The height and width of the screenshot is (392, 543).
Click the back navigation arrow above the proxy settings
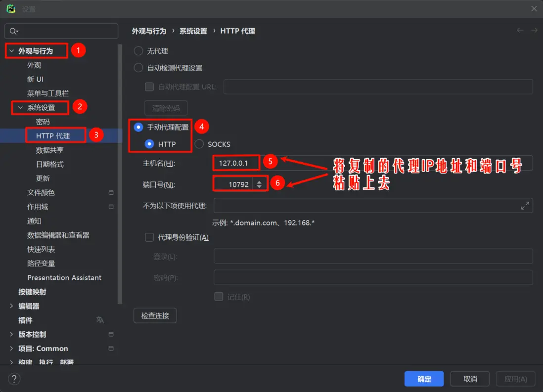520,30
